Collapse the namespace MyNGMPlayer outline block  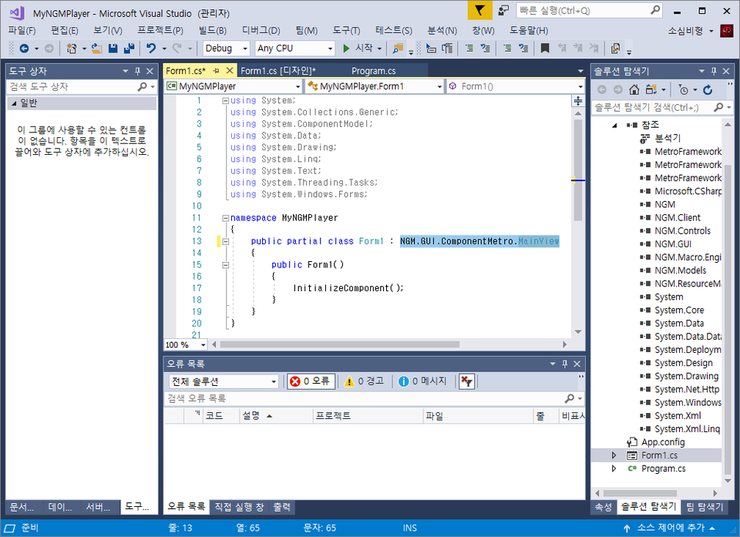click(x=226, y=218)
